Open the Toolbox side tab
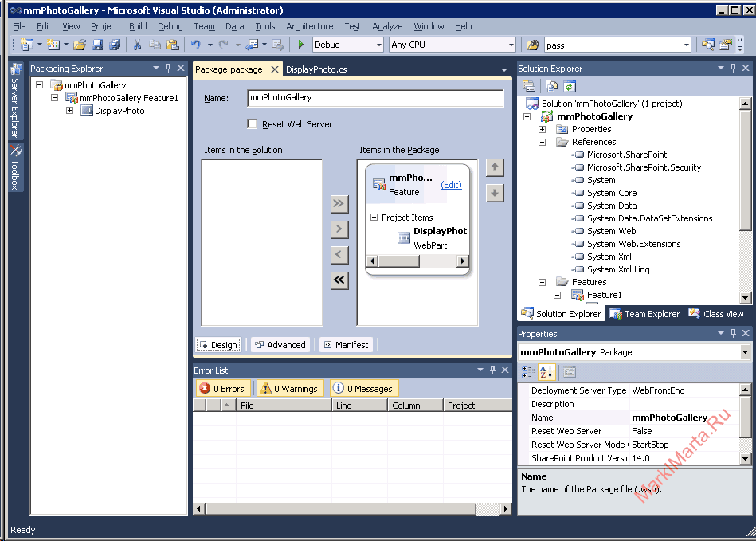This screenshot has height=541, width=756. 15,167
